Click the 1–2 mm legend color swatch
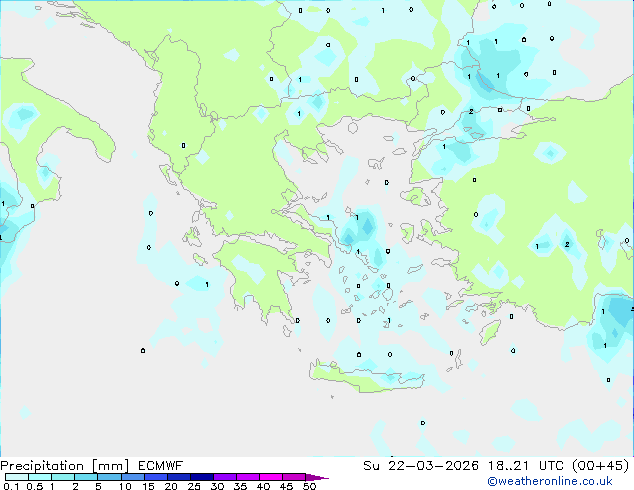Screen dimensions: 634x490 pyautogui.click(x=63, y=477)
